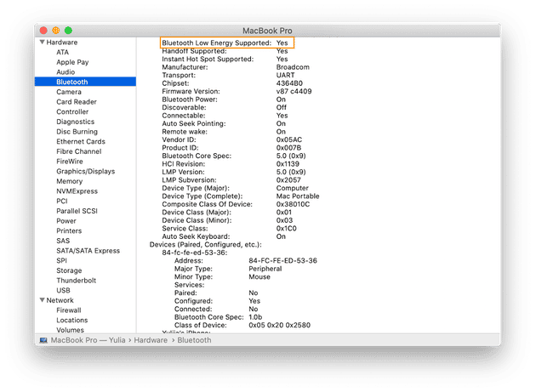
Task: Select the highlighted Bluetooth sidebar entry
Action: [x=85, y=82]
